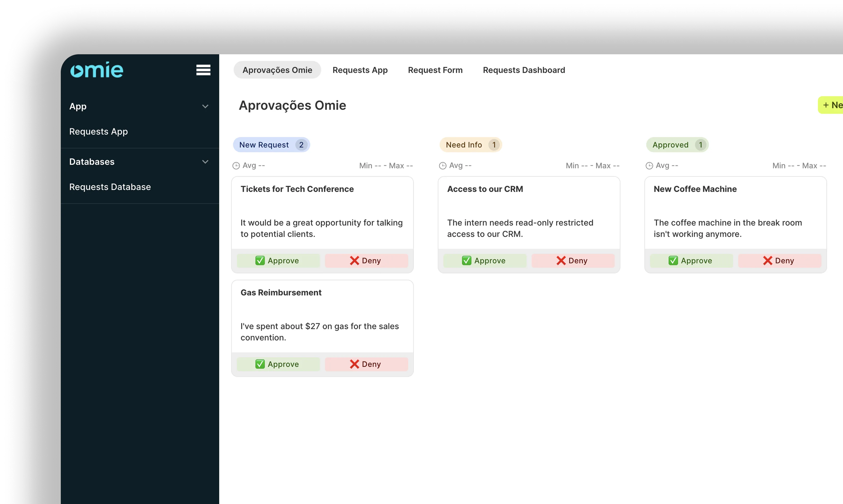Switch to the Request Form tab
Screen dimensions: 843x504
coord(435,70)
